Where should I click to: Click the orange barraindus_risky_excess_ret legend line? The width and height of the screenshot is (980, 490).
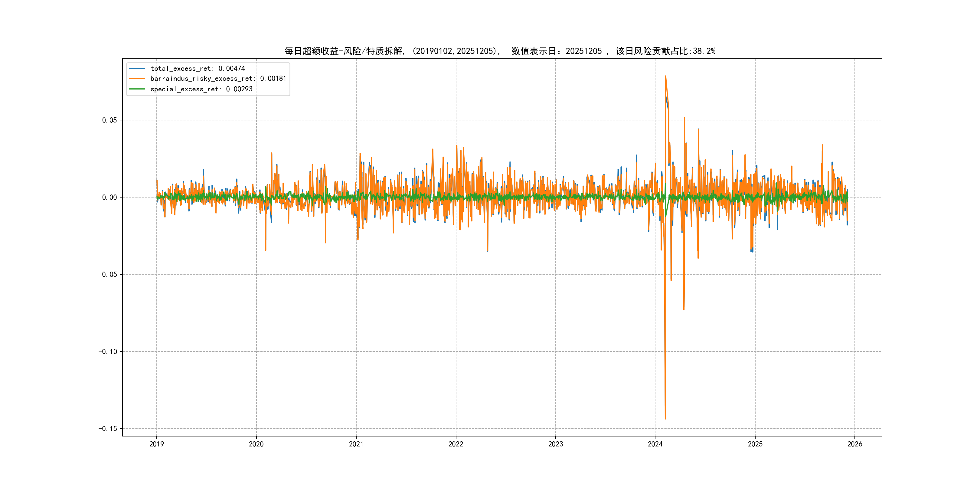(137, 79)
